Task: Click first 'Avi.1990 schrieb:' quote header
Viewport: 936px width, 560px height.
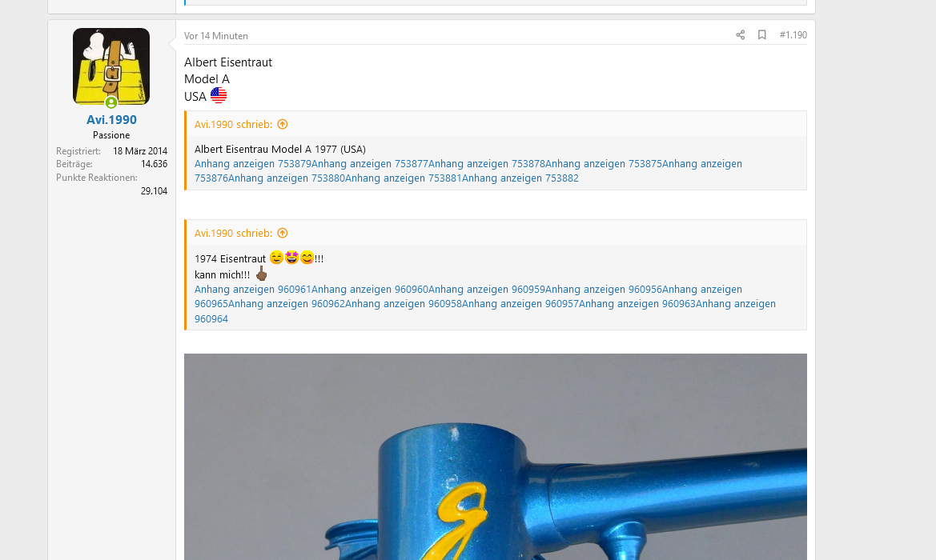Action: point(234,124)
